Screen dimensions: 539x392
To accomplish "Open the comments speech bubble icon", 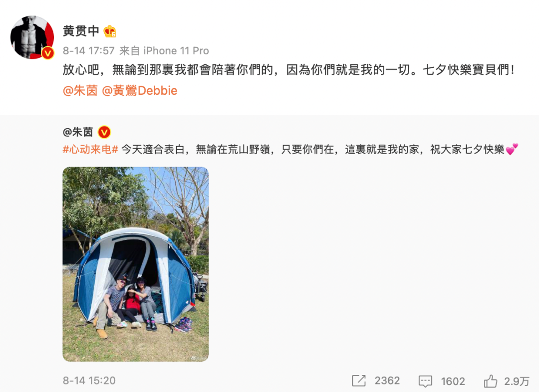I will [425, 381].
